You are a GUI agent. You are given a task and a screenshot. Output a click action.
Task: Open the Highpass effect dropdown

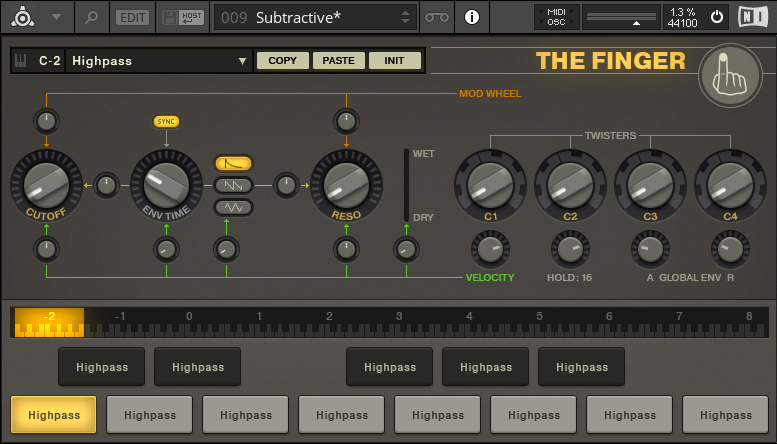[159, 61]
